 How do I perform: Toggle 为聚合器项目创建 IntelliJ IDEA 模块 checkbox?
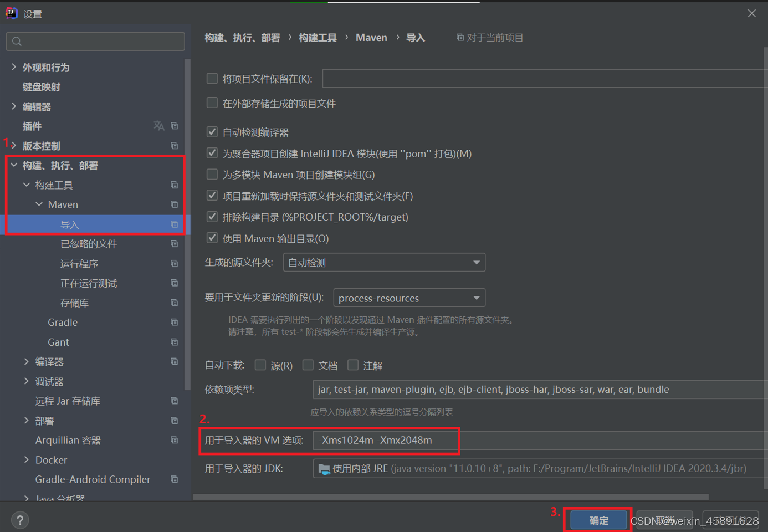point(212,153)
